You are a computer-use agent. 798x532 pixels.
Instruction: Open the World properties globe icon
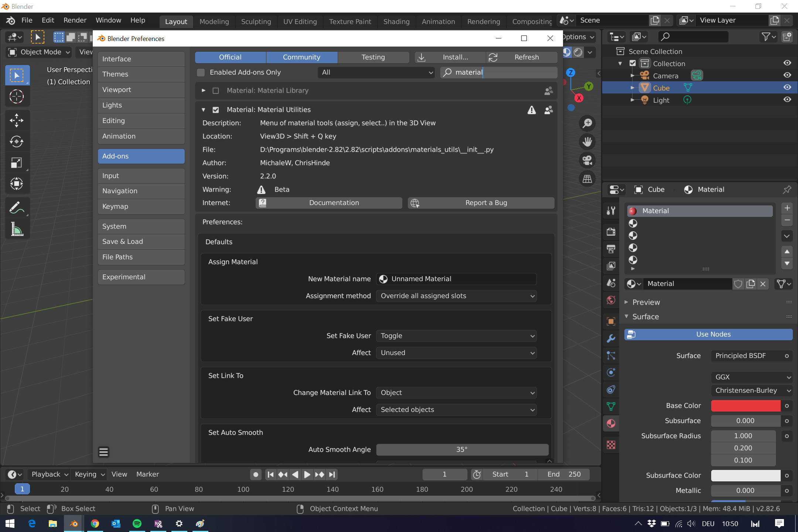point(611,300)
